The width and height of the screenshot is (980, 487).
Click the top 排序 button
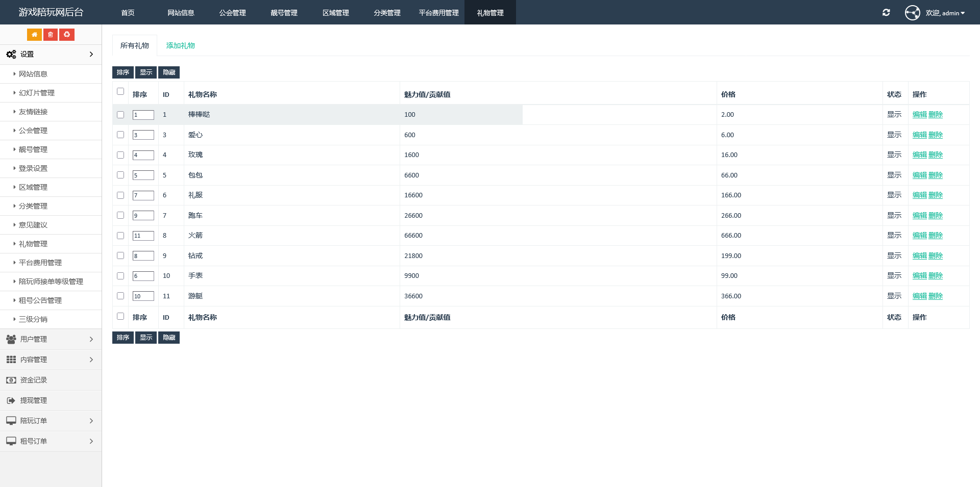coord(123,72)
